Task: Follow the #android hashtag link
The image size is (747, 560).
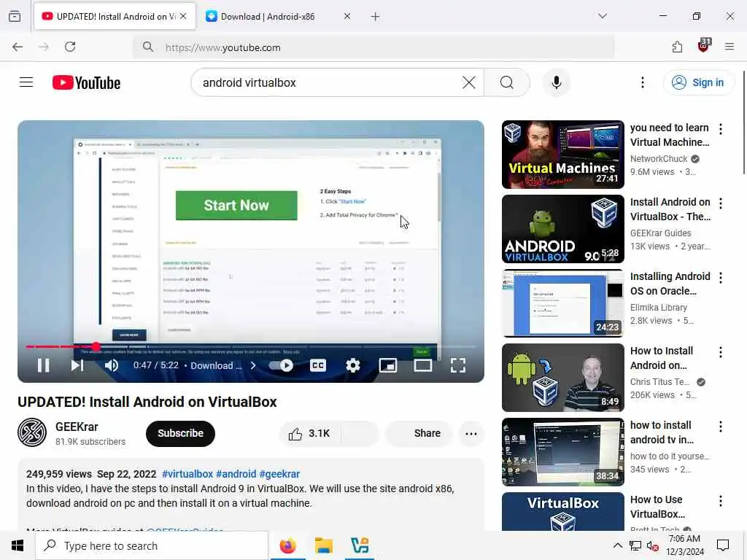Action: pos(236,474)
